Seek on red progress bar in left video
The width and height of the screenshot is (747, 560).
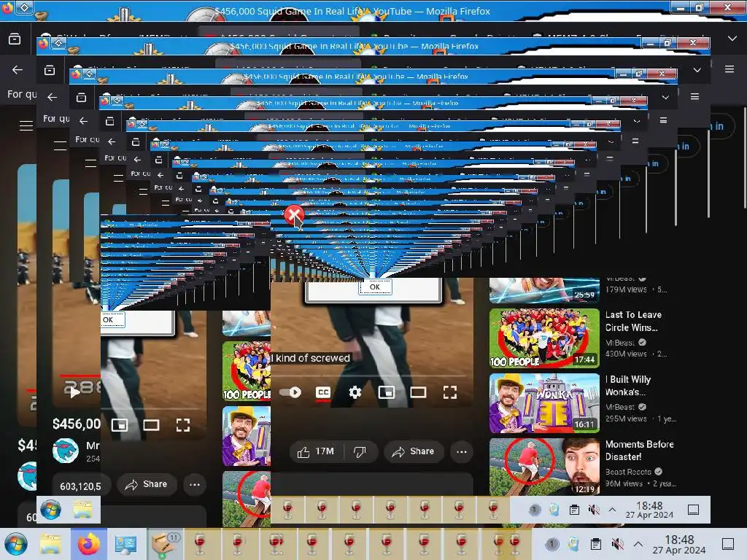79,376
